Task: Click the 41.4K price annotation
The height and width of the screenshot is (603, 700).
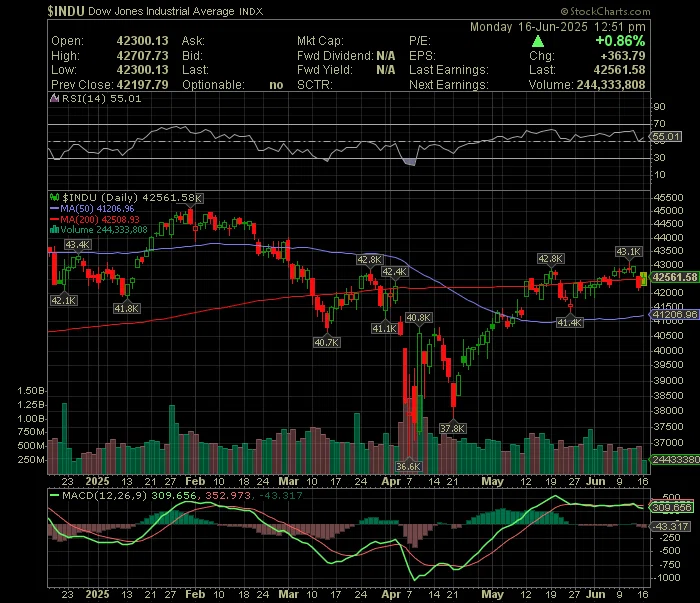Action: tap(569, 322)
